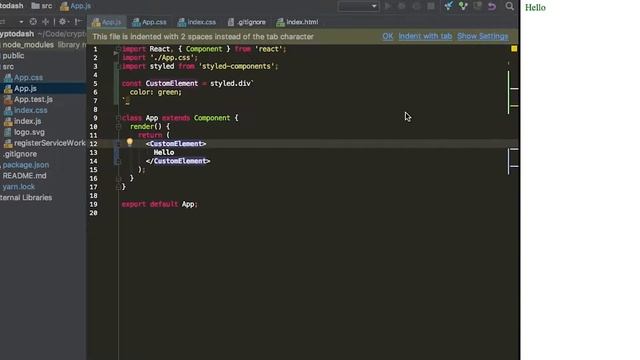Click src in the navigation breadcrumb

(47, 6)
